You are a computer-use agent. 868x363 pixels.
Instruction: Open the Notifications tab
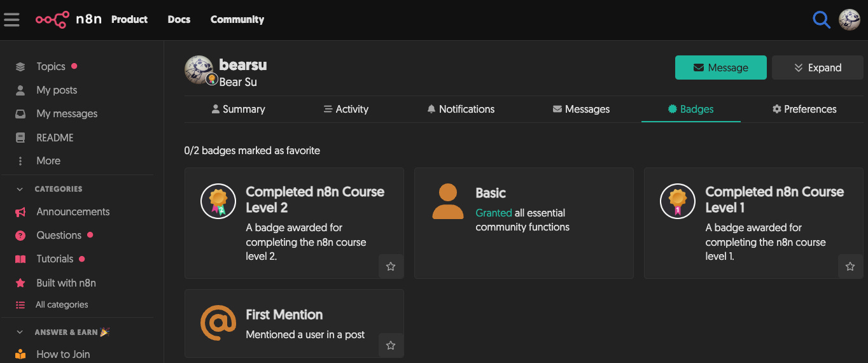click(461, 109)
